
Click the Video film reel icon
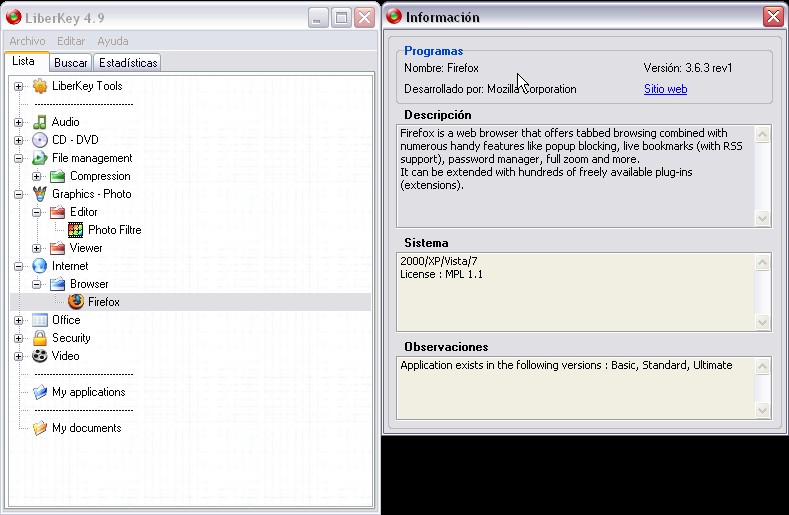tap(40, 356)
